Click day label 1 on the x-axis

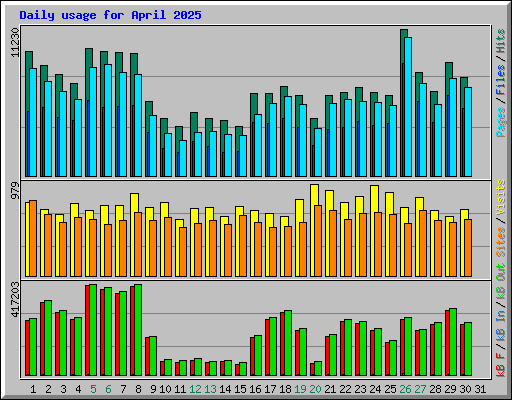[x=33, y=389]
